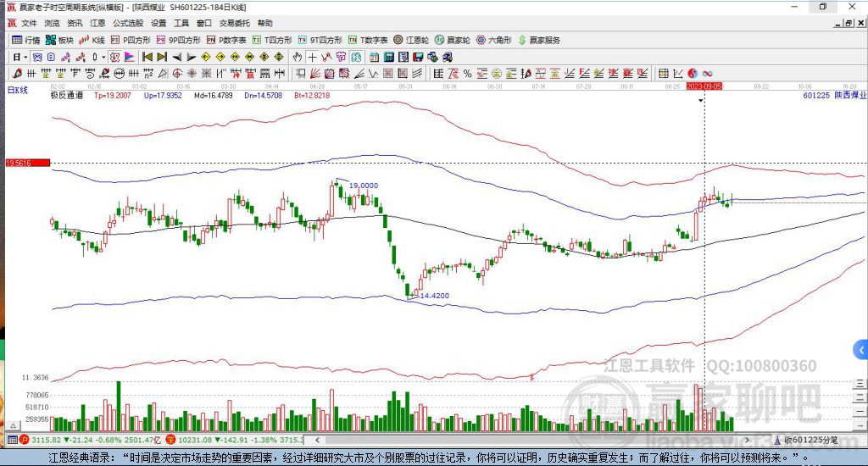Open the 公式选股 menu
868x466 pixels.
[128, 23]
